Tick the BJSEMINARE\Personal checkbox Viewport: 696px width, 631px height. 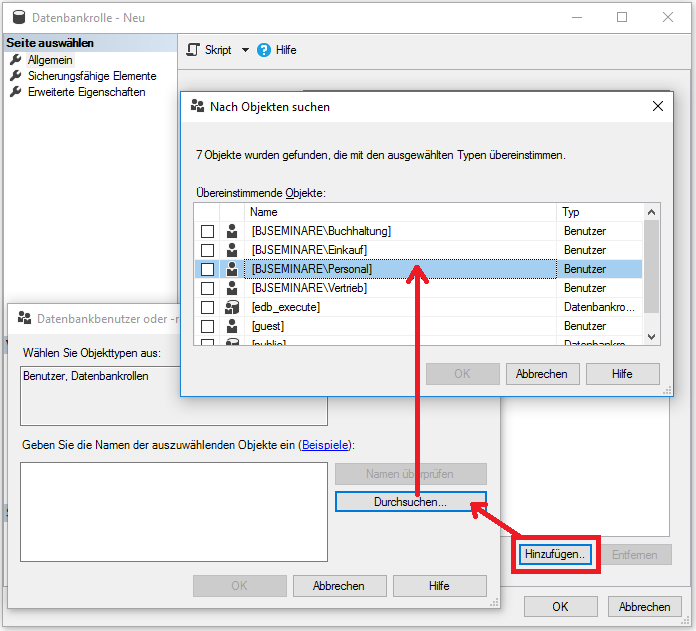click(208, 269)
